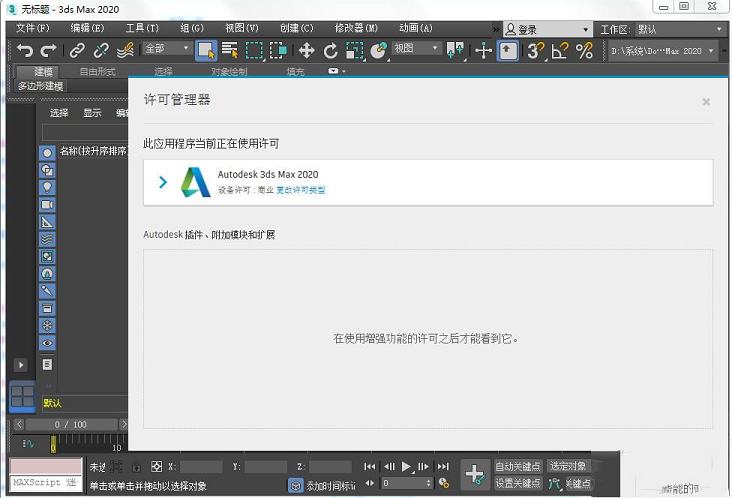Toggle display of lights in the scene explorer
Viewport: 732px width, 498px height.
(x=47, y=187)
